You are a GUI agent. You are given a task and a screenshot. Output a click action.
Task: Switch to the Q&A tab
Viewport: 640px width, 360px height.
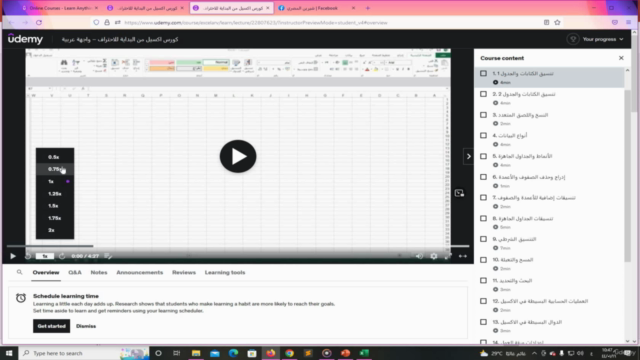(x=75, y=272)
